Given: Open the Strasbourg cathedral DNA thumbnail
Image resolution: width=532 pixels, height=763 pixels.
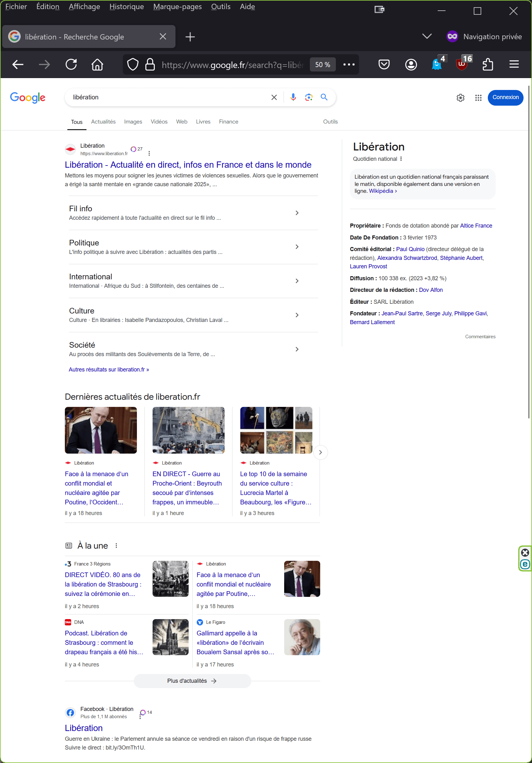Looking at the screenshot, I should (170, 637).
